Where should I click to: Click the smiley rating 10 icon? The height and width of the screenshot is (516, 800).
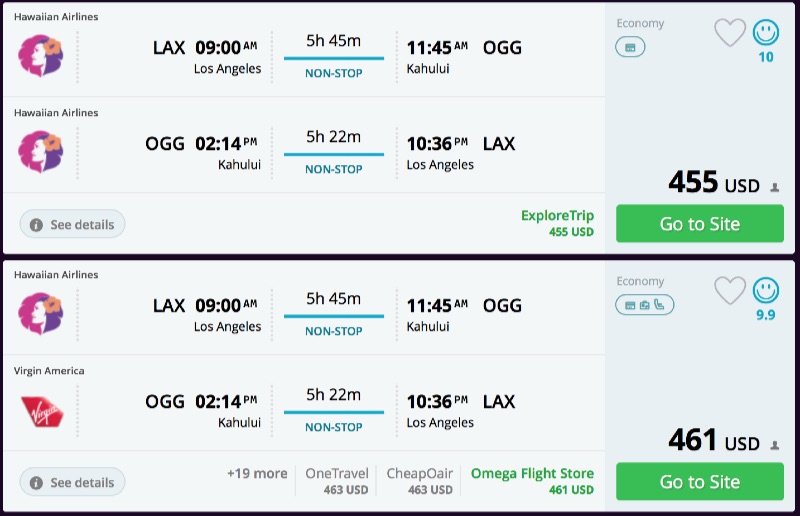click(766, 33)
